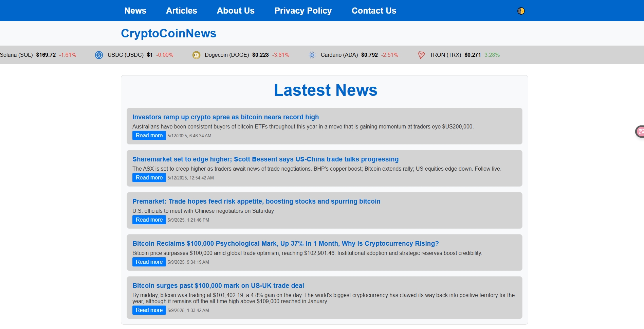Click the Cardano price $0.792

(369, 55)
